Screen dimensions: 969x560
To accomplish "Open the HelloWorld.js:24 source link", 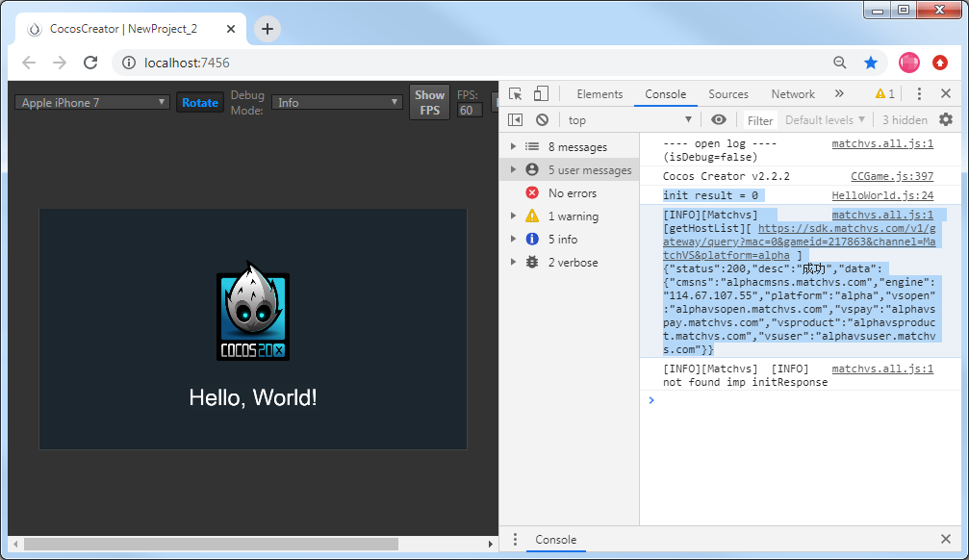I will click(x=882, y=195).
